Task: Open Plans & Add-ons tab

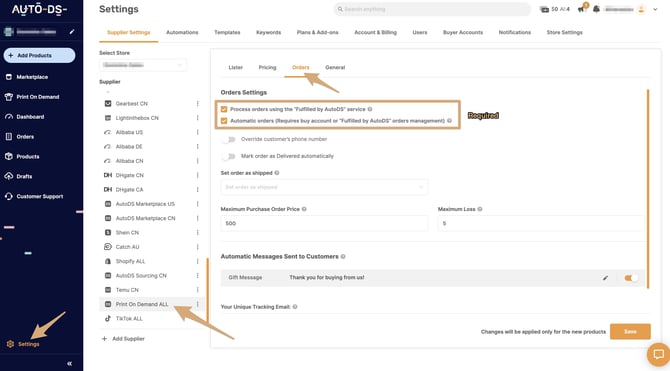Action: [317, 32]
